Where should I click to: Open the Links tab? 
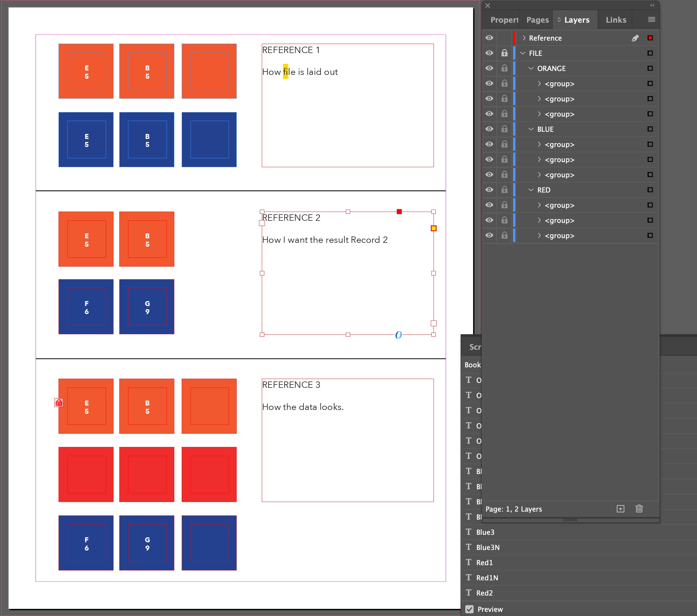click(x=616, y=20)
